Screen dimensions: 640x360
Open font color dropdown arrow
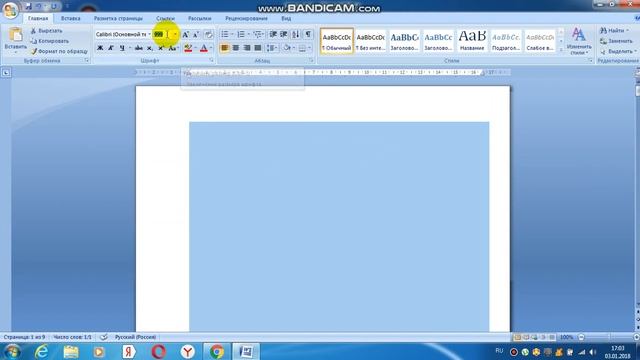tap(211, 48)
